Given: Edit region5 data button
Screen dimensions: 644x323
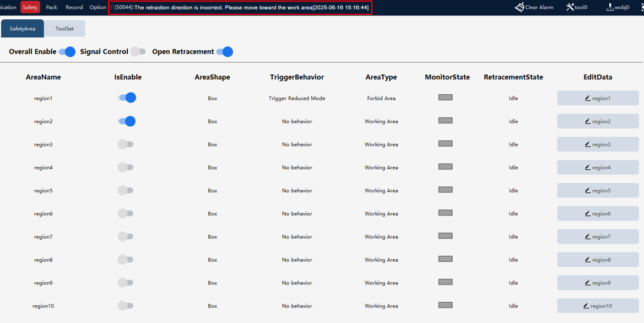Looking at the screenshot, I should (x=598, y=190).
